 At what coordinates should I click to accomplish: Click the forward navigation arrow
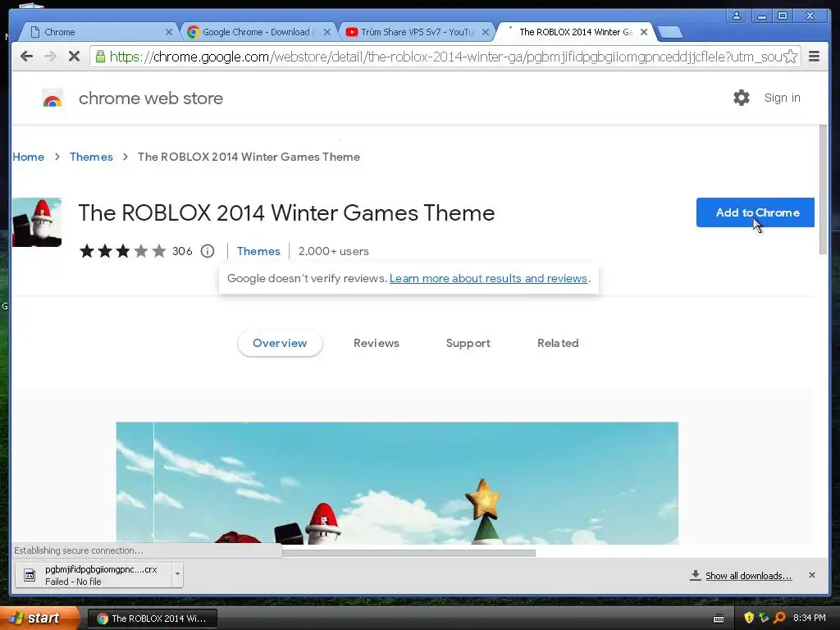pyautogui.click(x=50, y=57)
